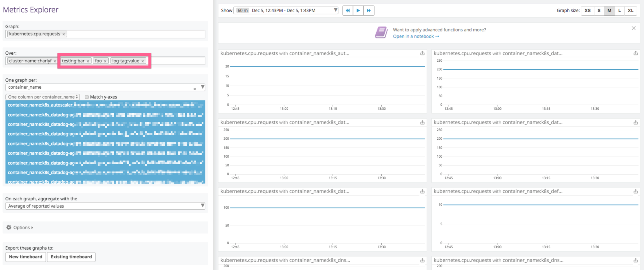Export graphs to Existing timeboard
Viewport: 644px width, 270px height.
click(71, 257)
